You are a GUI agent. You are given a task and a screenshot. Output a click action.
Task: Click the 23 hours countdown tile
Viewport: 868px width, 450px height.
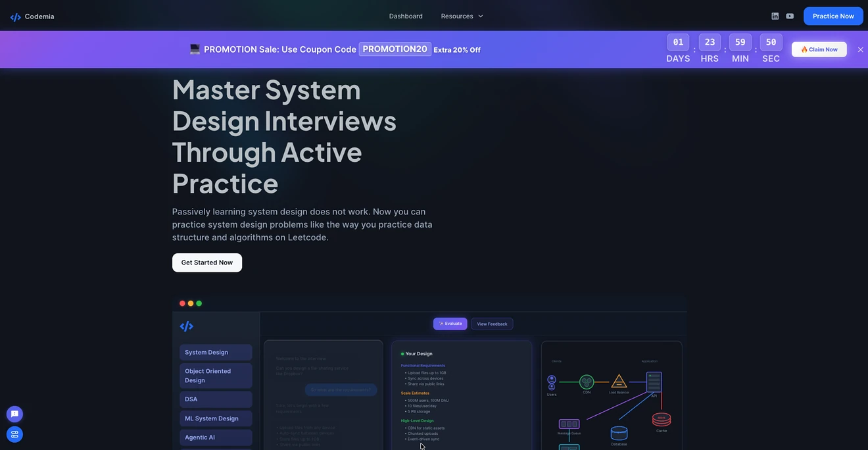point(710,42)
